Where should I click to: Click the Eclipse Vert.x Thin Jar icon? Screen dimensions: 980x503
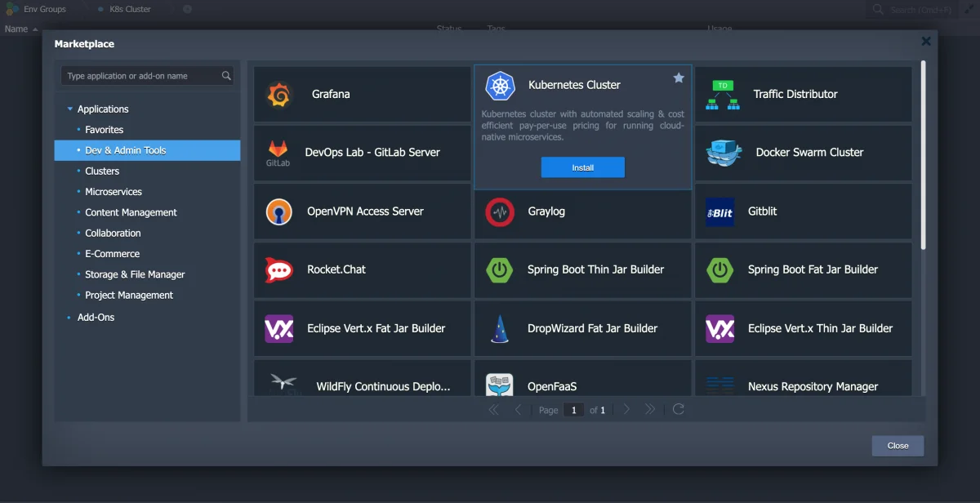click(x=720, y=328)
